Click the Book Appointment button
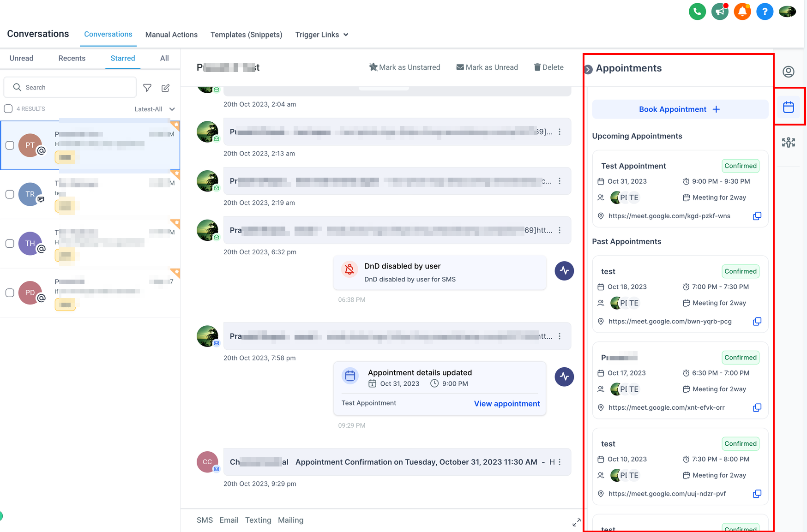 pos(680,109)
